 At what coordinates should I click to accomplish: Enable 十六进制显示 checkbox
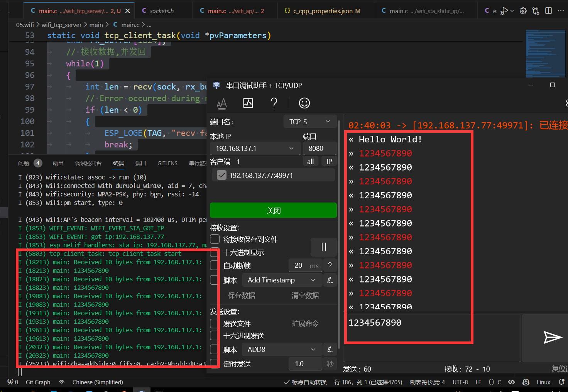[215, 253]
